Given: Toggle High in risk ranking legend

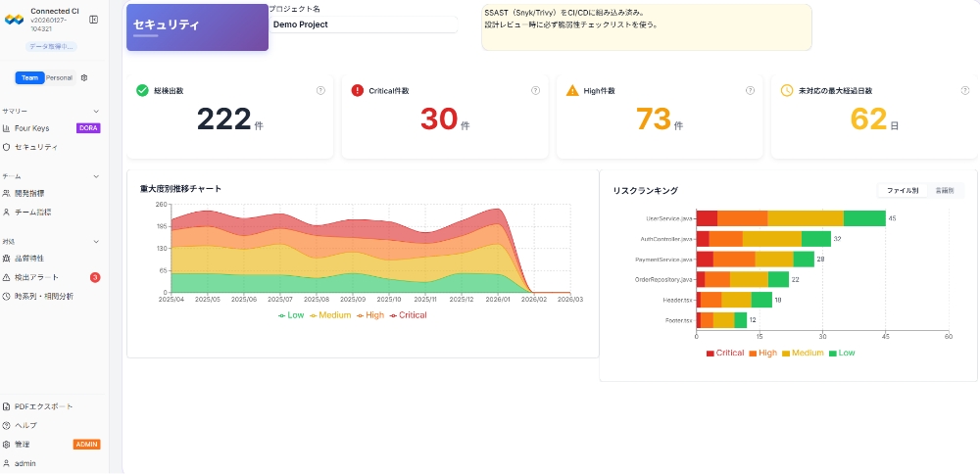Looking at the screenshot, I should click(763, 353).
